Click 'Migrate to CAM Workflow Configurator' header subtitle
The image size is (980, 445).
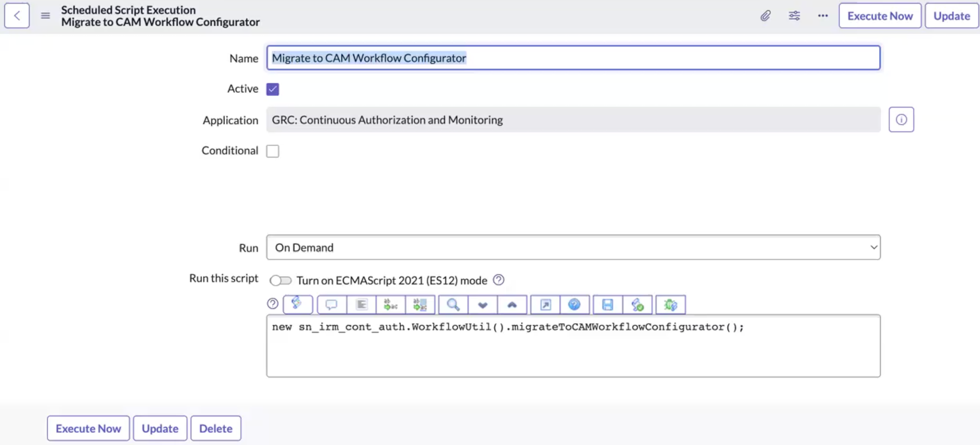(x=160, y=22)
